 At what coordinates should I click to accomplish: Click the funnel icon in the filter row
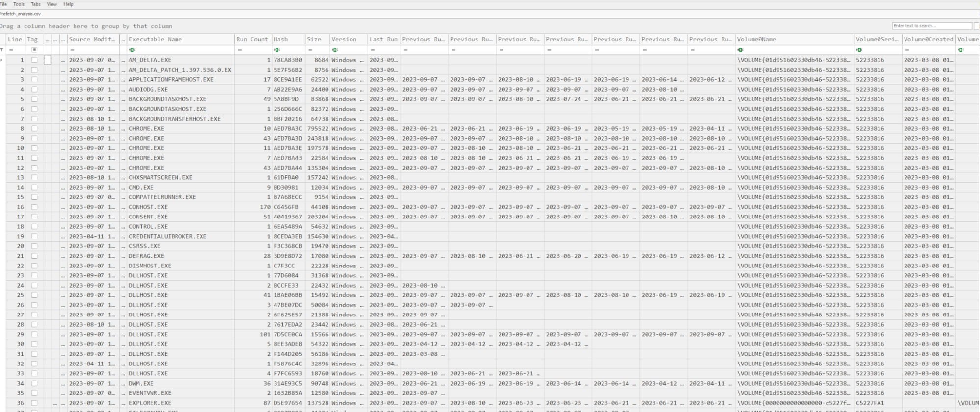[x=2, y=50]
